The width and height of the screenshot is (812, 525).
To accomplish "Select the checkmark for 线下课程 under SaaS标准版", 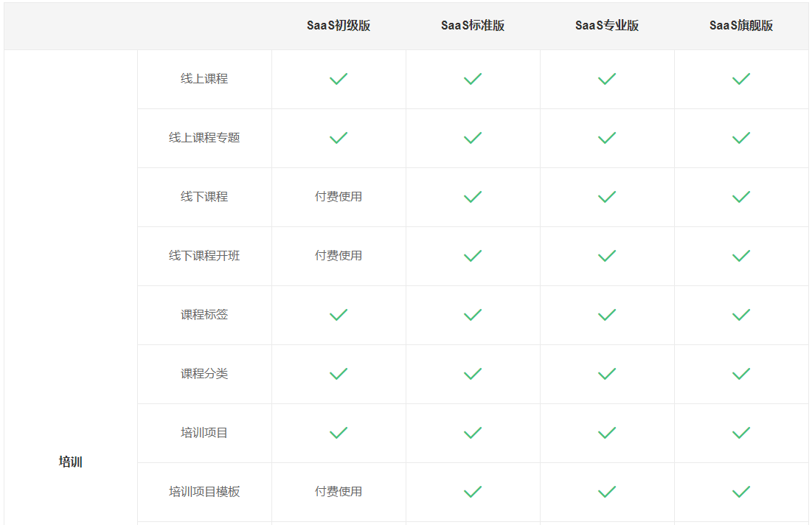I will 473,197.
